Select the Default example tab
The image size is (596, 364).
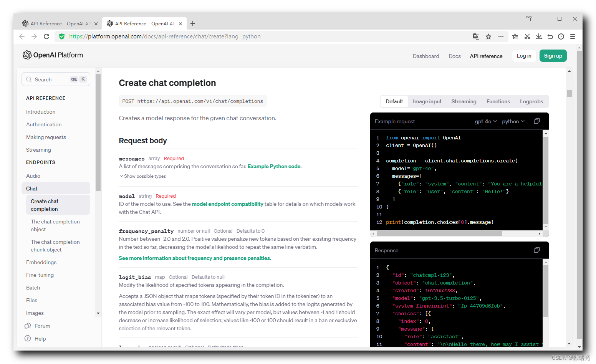coord(394,101)
